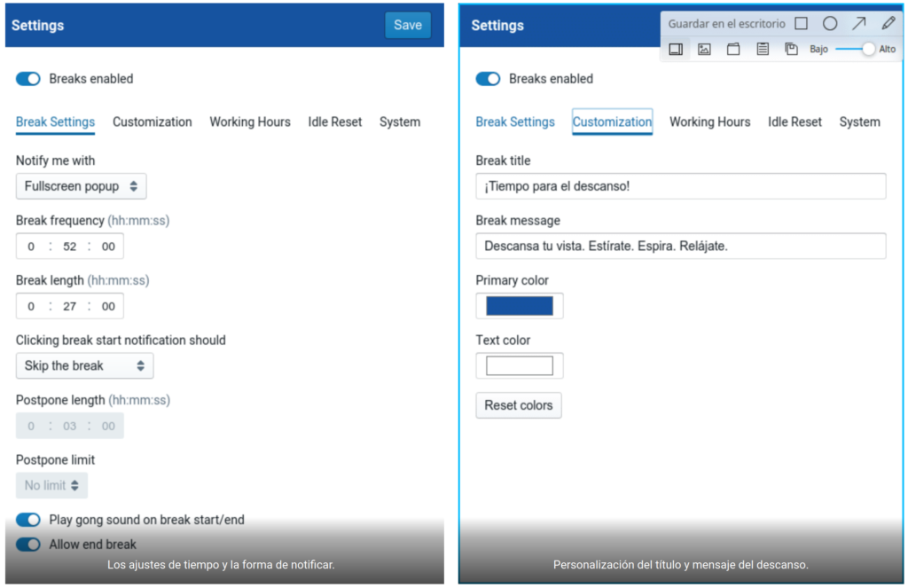The image size is (908, 588).
Task: Select the rectangle shape tool
Action: point(801,24)
